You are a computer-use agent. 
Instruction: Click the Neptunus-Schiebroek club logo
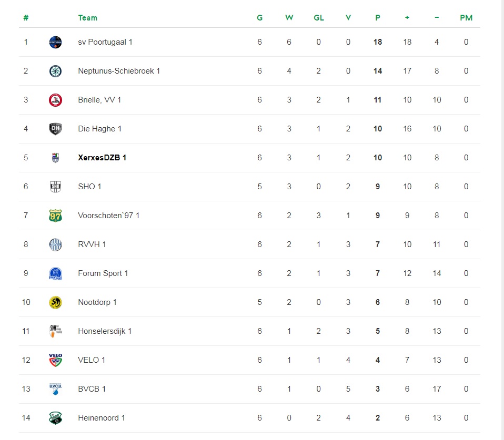[x=55, y=71]
